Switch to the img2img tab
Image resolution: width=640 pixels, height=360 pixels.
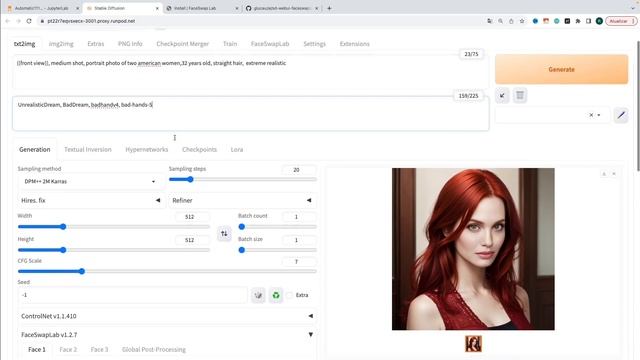tap(61, 44)
